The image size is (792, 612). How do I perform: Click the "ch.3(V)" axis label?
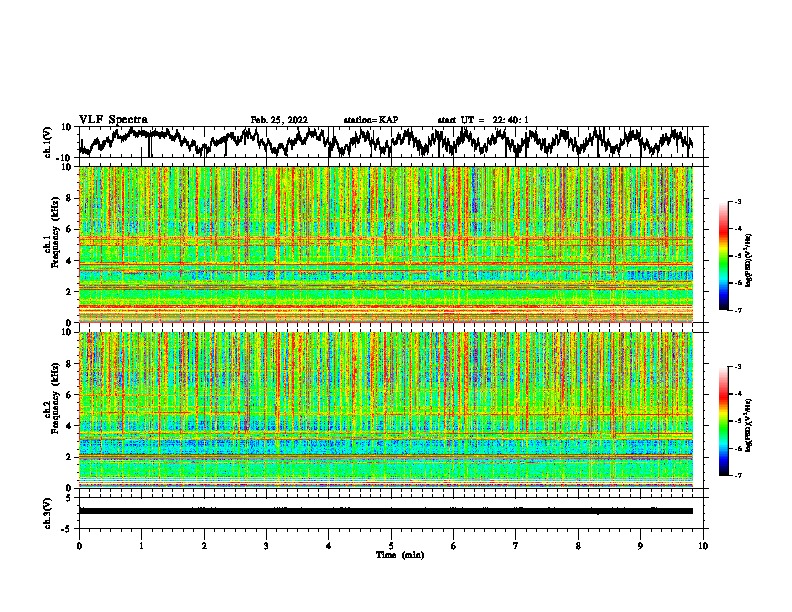48,513
